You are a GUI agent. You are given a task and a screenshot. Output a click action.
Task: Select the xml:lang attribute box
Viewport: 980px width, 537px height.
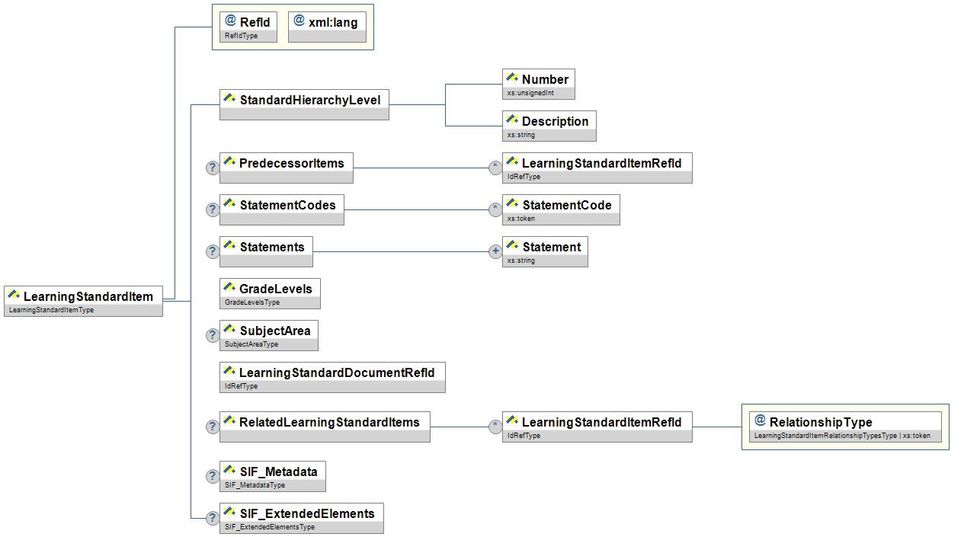pyautogui.click(x=327, y=27)
